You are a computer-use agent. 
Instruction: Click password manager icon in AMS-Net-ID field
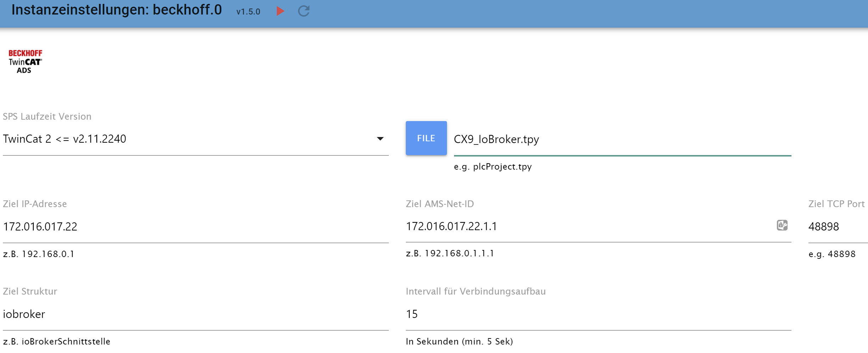782,225
